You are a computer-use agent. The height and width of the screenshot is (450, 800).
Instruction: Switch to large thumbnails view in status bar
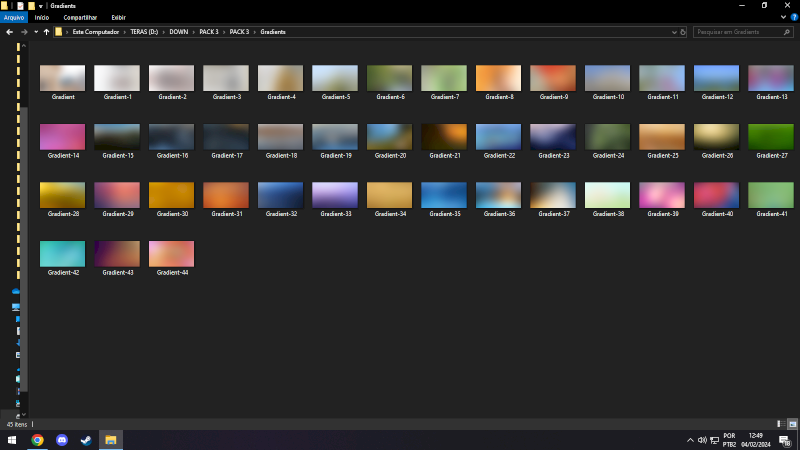(x=791, y=424)
